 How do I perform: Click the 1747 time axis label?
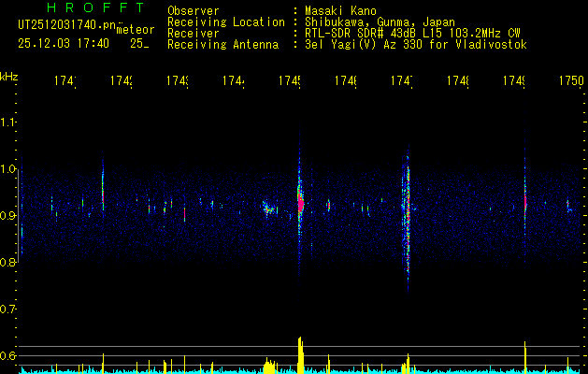pos(402,80)
